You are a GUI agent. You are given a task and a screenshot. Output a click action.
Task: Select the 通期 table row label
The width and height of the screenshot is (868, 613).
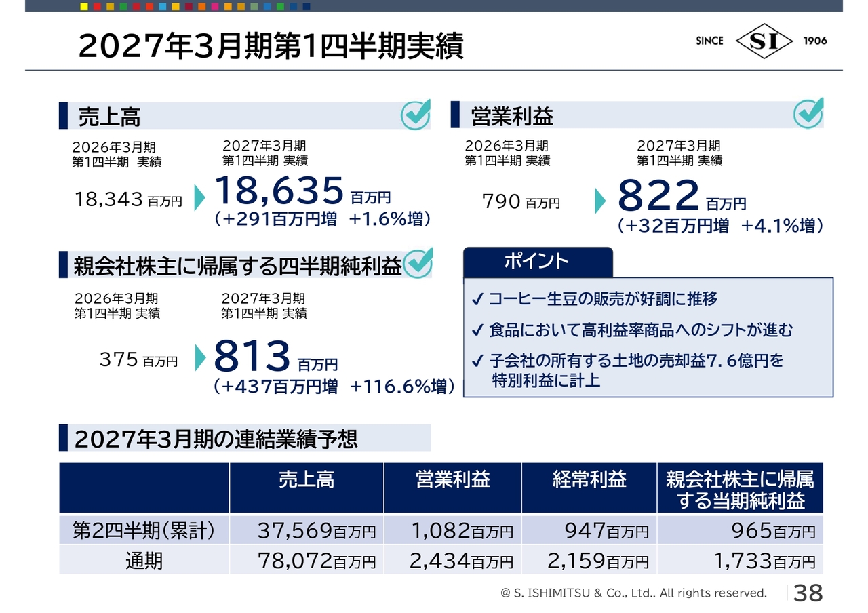[144, 561]
